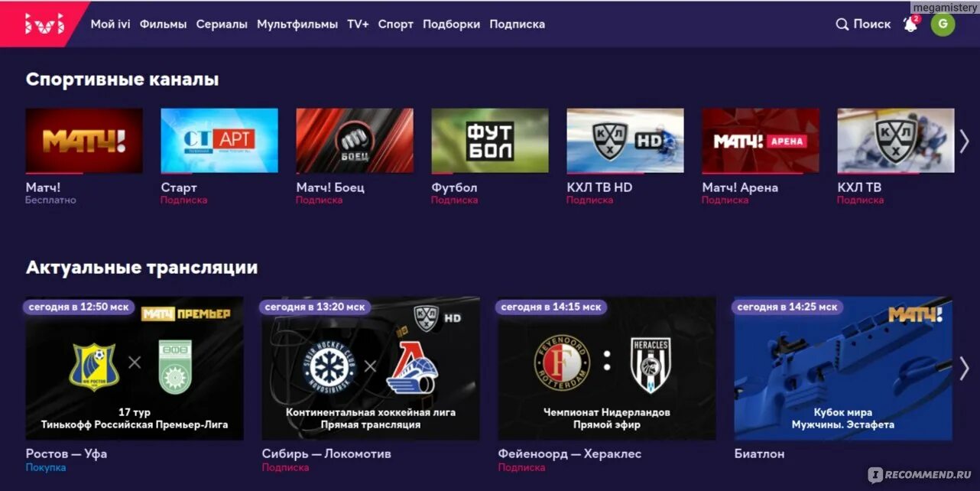Click the Бесплатно label under Матч!

pos(50,200)
